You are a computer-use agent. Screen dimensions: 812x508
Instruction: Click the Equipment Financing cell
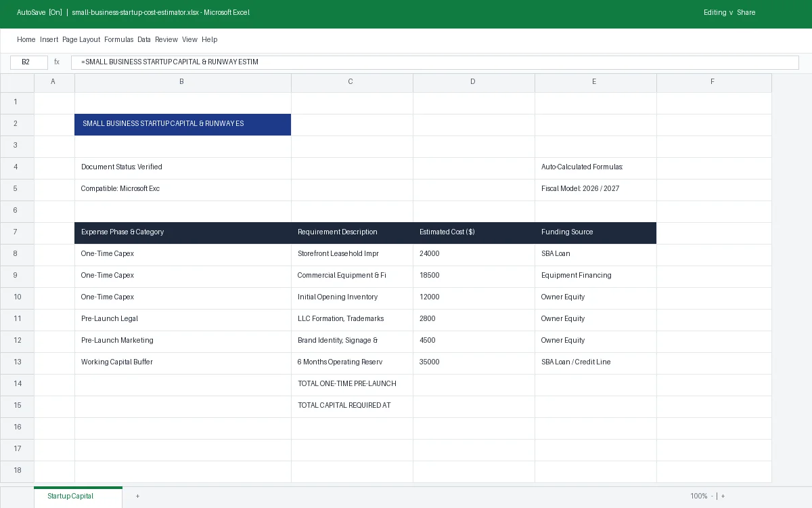click(x=595, y=276)
